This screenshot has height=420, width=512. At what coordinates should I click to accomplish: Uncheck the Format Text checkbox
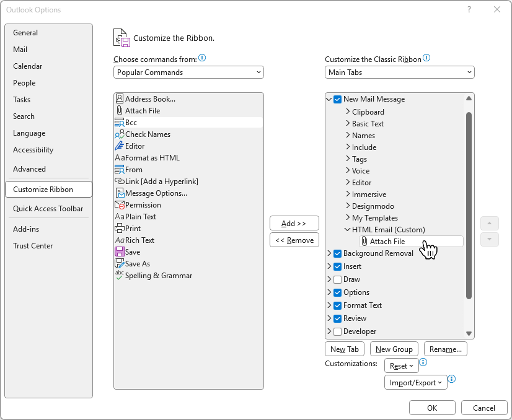(x=338, y=305)
